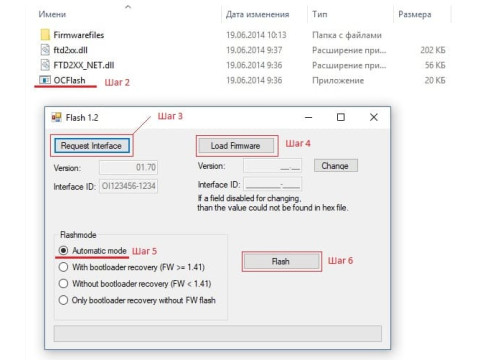Image resolution: width=480 pixels, height=360 pixels.
Task: Click the flash progress bar
Action: click(218, 334)
